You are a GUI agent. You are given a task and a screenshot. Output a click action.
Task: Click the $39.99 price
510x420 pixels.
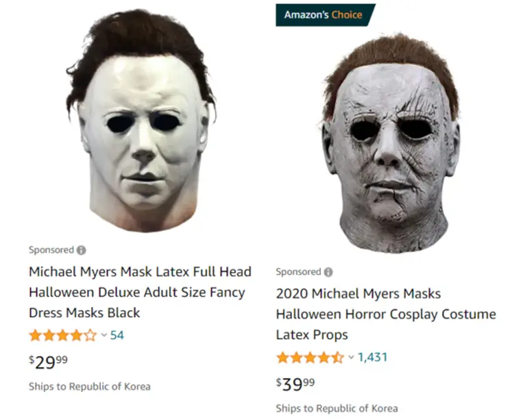295,384
